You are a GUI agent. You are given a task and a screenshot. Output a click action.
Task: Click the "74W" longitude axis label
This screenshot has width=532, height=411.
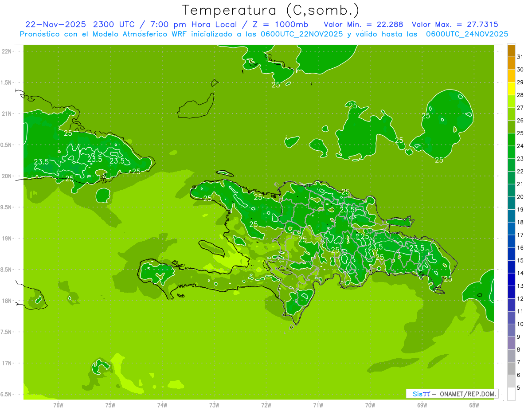[162, 405]
